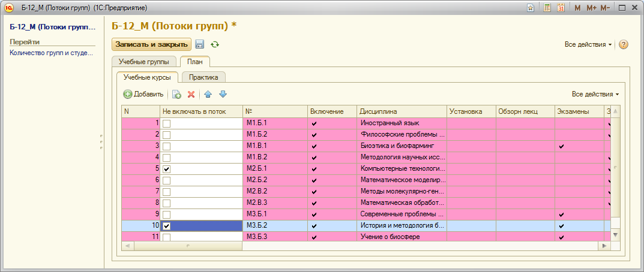
Task: Open the top Все действия dropdown
Action: 588,44
